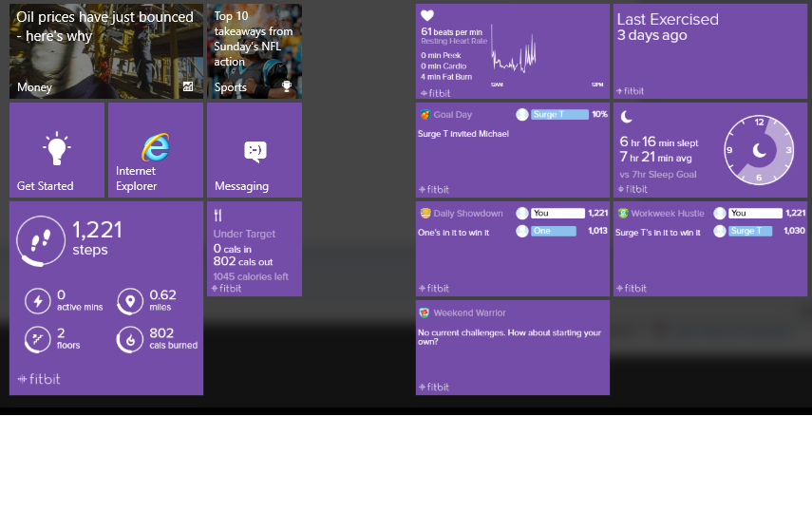Click the '0 active mins' value
The width and height of the screenshot is (812, 511).
point(80,300)
